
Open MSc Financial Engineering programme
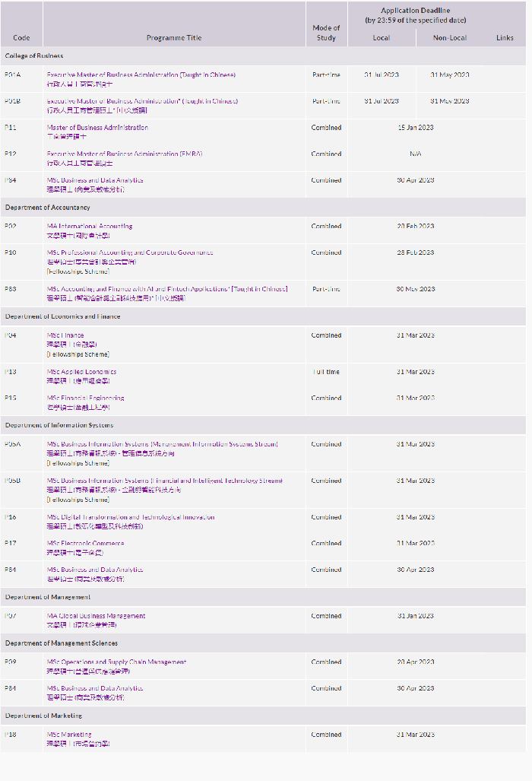(x=86, y=398)
